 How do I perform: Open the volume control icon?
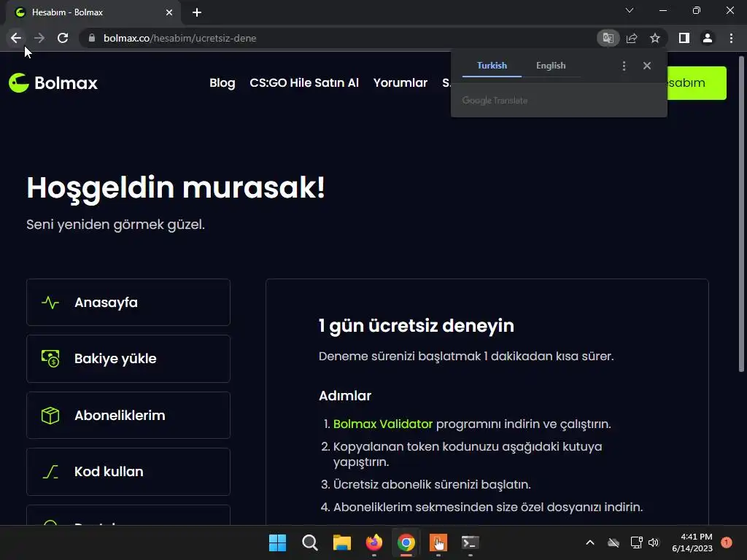tap(654, 542)
